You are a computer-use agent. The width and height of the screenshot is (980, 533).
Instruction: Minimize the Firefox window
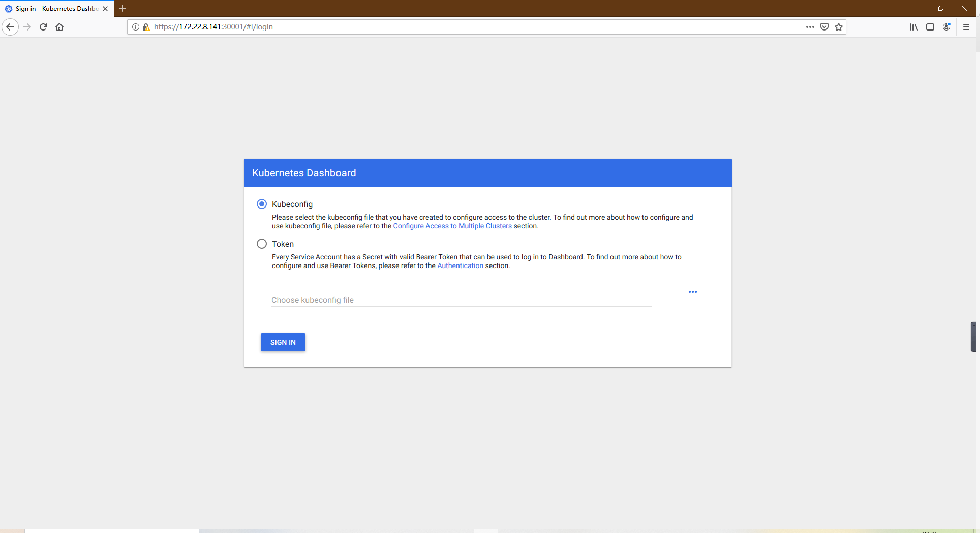(x=917, y=8)
